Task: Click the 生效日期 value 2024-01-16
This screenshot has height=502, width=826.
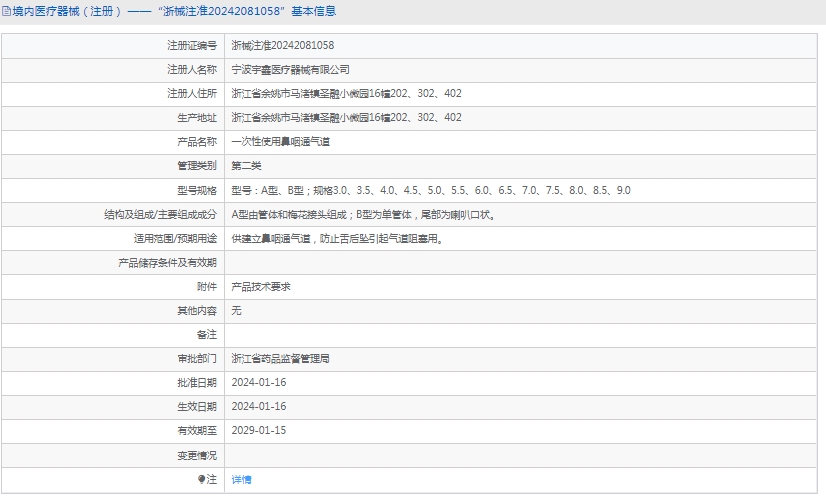Action: pyautogui.click(x=258, y=406)
